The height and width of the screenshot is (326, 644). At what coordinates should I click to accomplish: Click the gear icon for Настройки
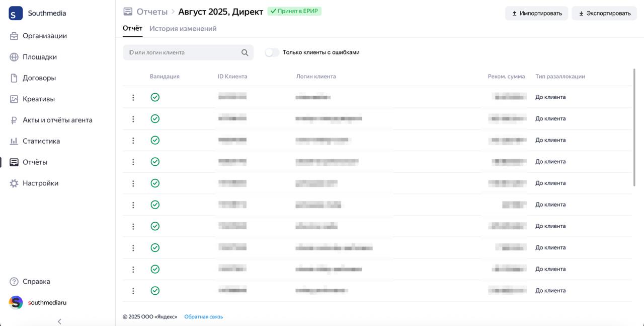point(14,183)
